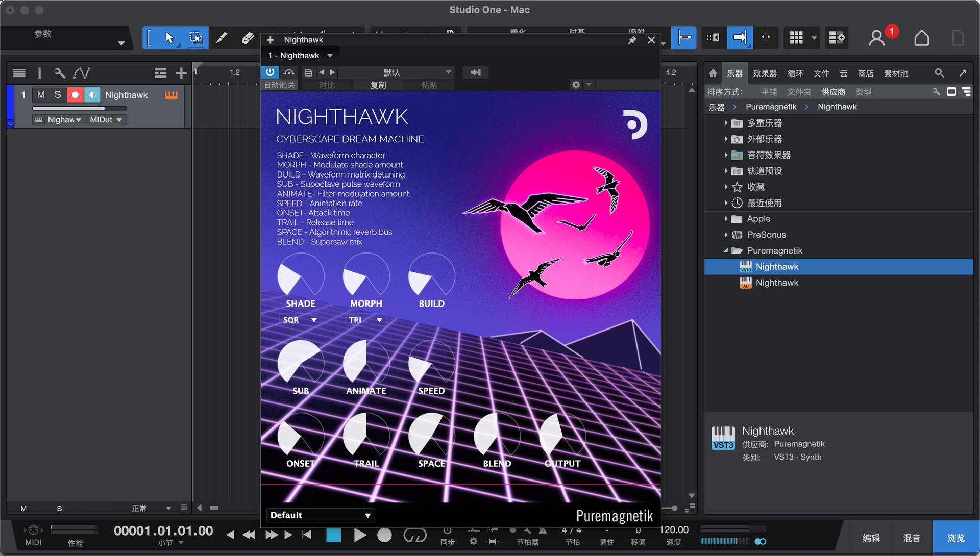Screen dimensions: 980x556
Task: Collapse the Puremagnetik folder
Action: point(726,250)
